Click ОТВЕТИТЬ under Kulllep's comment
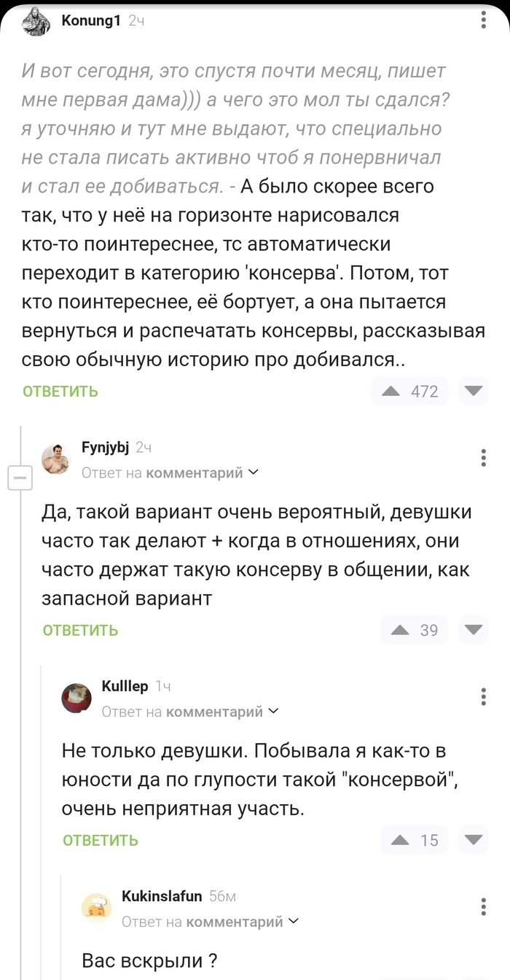 click(x=99, y=839)
